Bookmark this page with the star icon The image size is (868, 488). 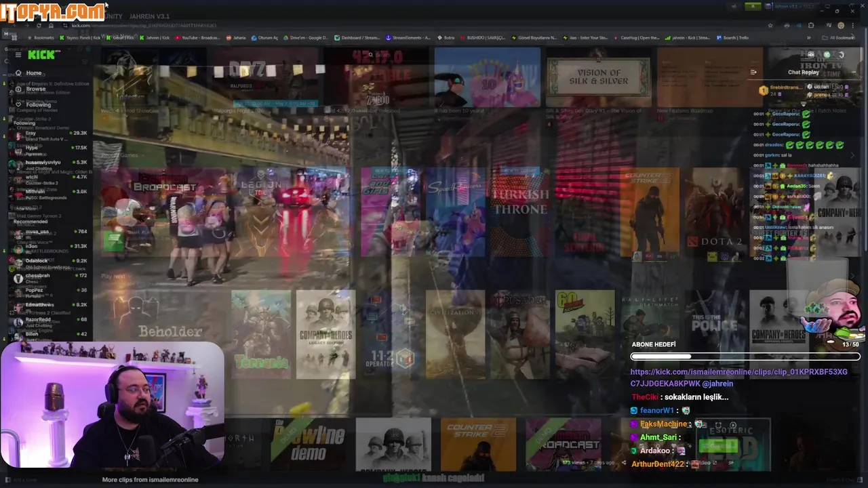pos(770,26)
